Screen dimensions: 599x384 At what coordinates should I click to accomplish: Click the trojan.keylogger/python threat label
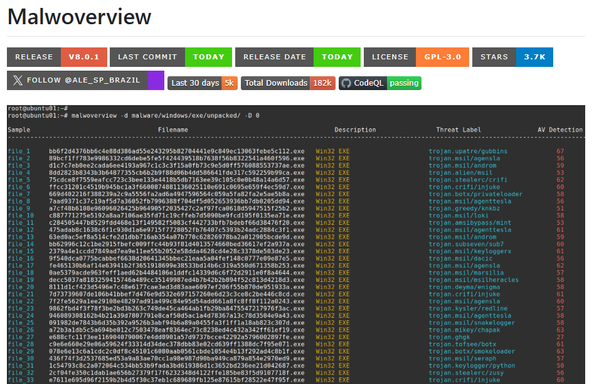472,366
